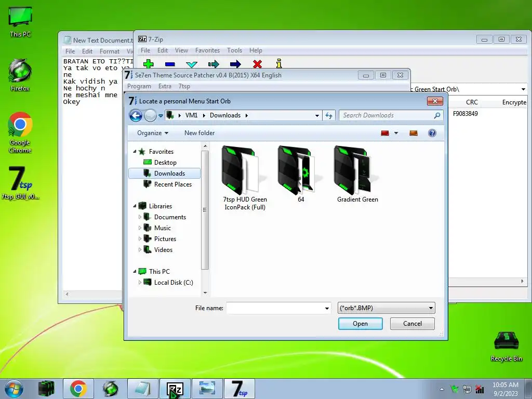Open the 7tsp HUD Green IconPack folder
This screenshot has width=532, height=399.
click(x=245, y=178)
